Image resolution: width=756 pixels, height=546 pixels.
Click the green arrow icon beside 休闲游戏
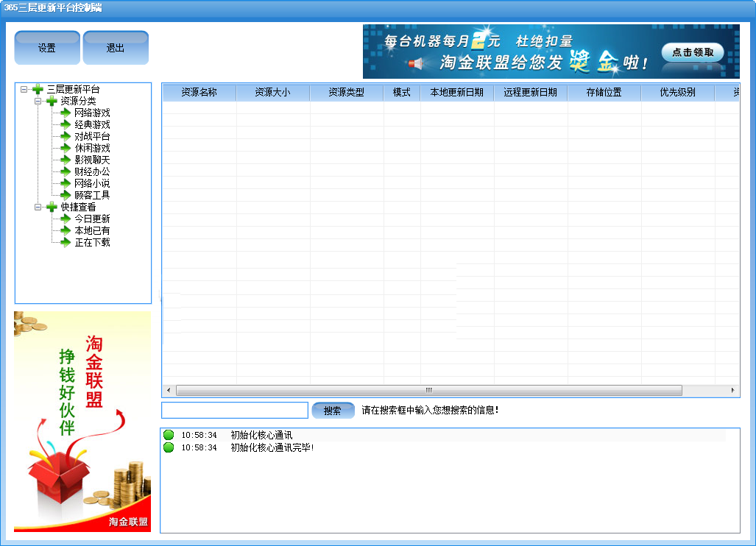66,148
